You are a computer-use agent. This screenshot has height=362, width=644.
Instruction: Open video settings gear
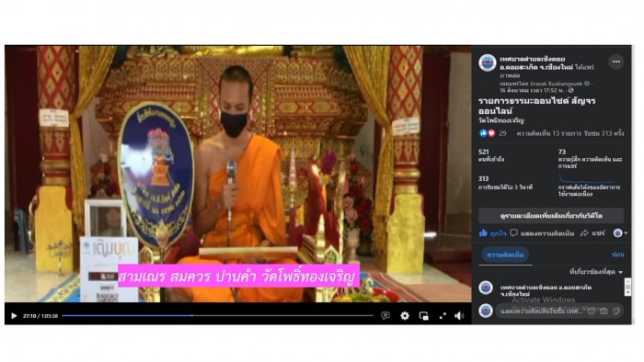(405, 316)
